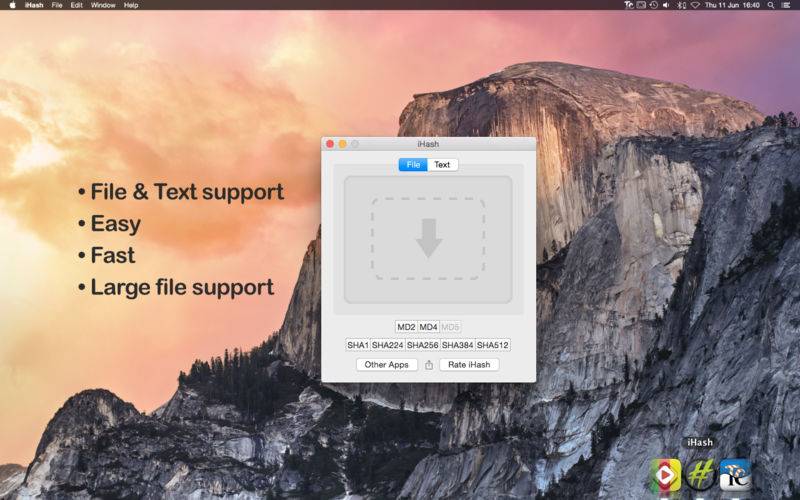
Task: Open the Edit menu
Action: 76,5
